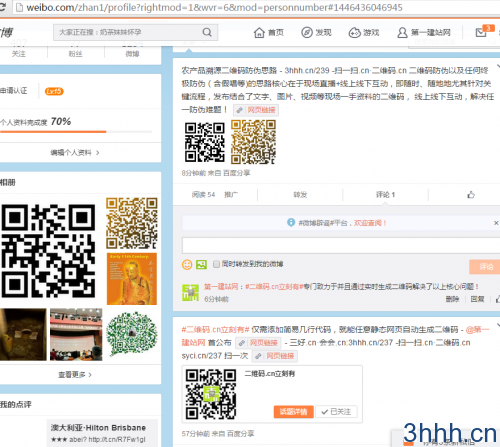This screenshot has width=500, height=447.
Task: Click 回复 to reply to comment
Action: (x=477, y=299)
